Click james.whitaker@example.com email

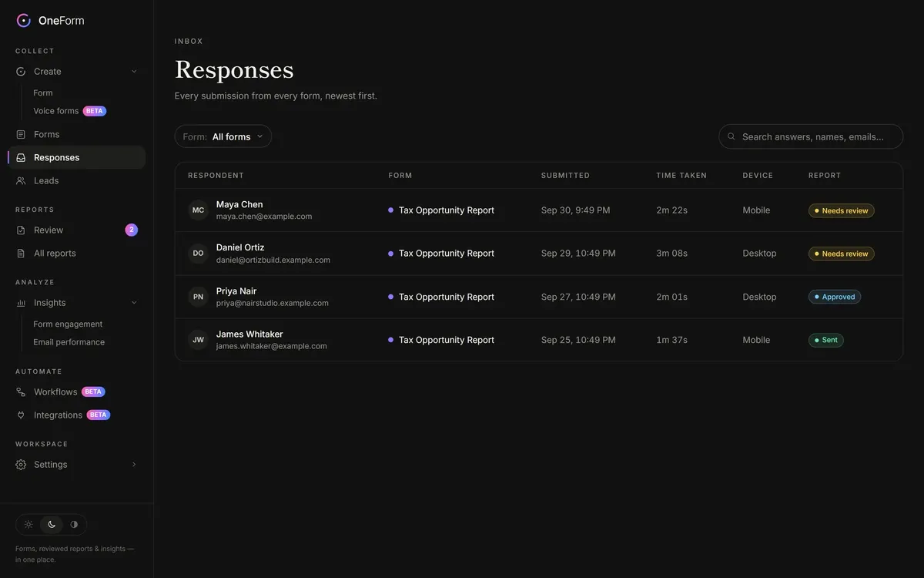(272, 347)
